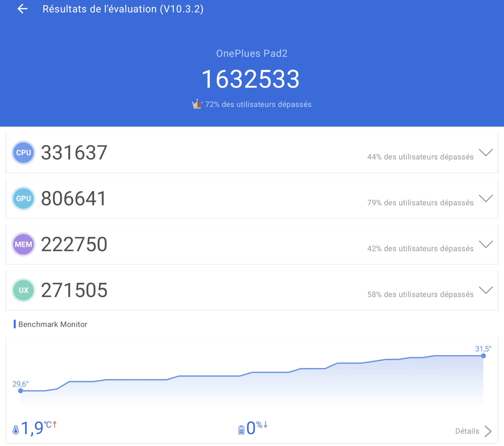Click the CPU score 331637

(x=74, y=152)
